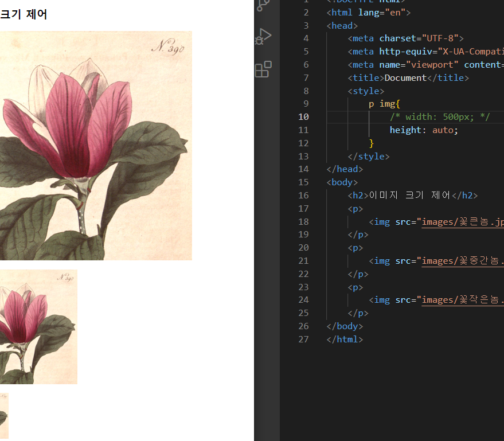Click the large magnolia flower image
This screenshot has width=504, height=441.
(96, 146)
